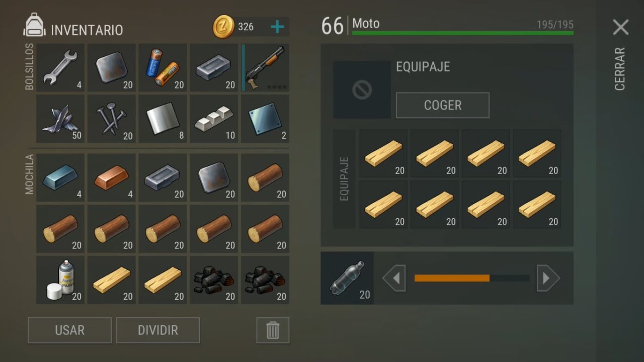Screen dimensions: 644x362
Task: Click the USAR button
Action: 69,330
